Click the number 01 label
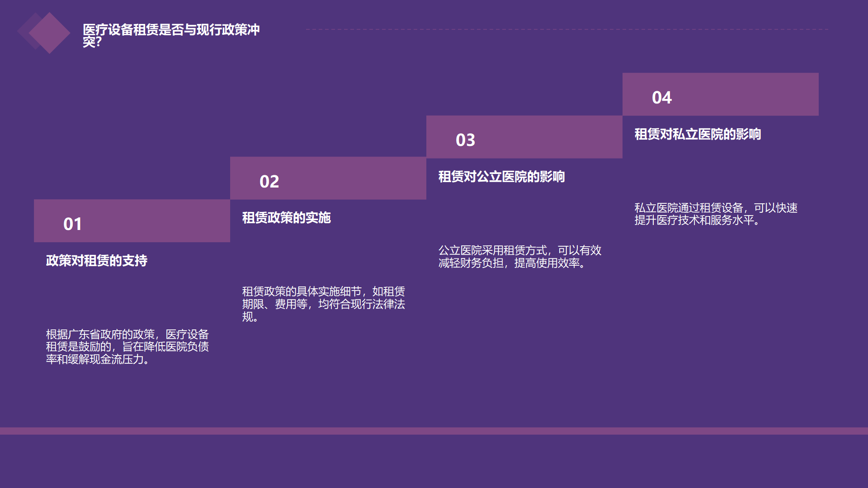The height and width of the screenshot is (488, 868). [73, 224]
